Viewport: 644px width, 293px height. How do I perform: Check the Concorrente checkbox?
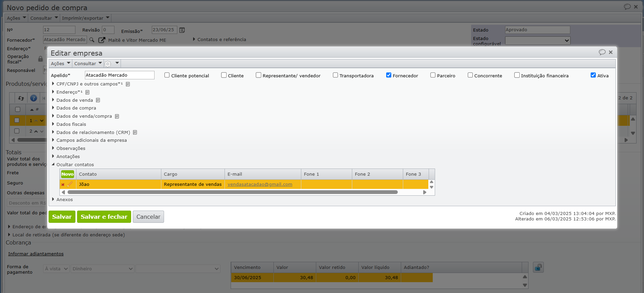click(470, 75)
